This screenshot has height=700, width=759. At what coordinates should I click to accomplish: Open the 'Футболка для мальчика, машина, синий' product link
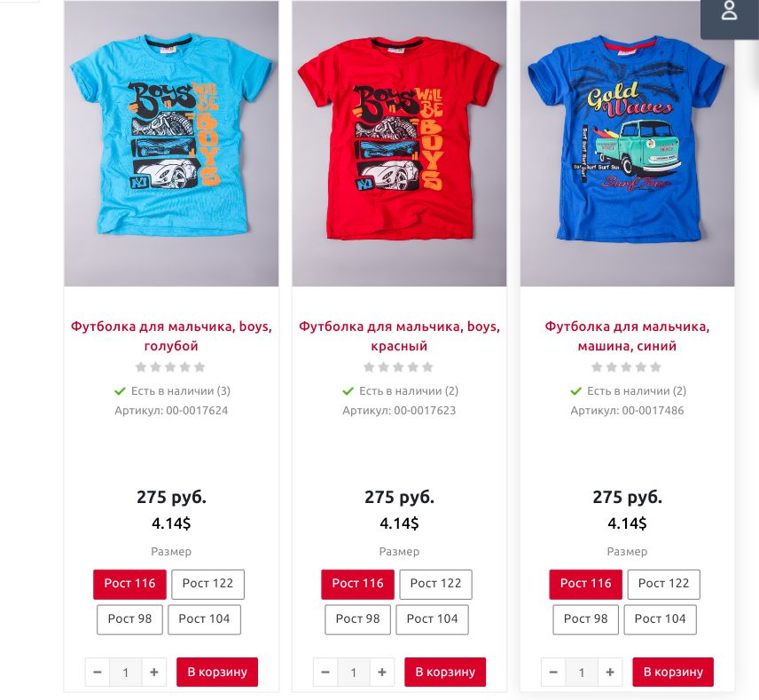click(x=628, y=336)
